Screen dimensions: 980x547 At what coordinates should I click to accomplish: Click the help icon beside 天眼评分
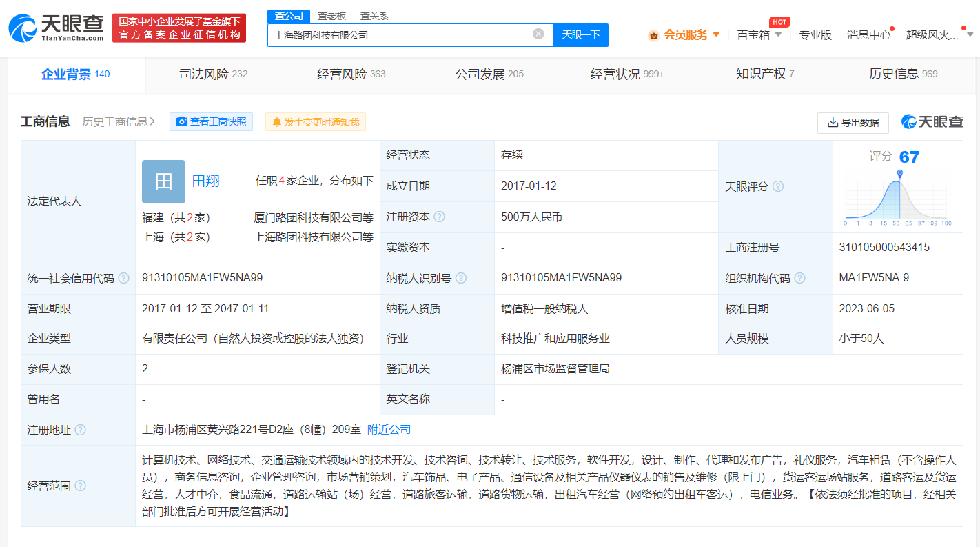coord(778,186)
